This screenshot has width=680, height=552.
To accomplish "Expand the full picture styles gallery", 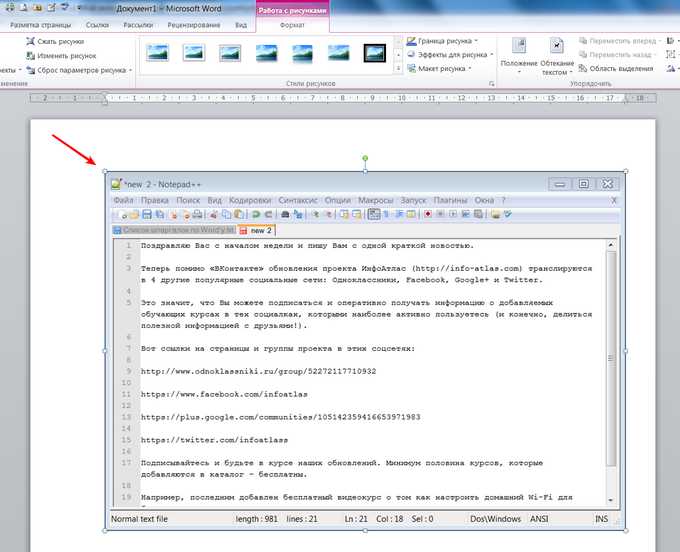I will tap(399, 69).
